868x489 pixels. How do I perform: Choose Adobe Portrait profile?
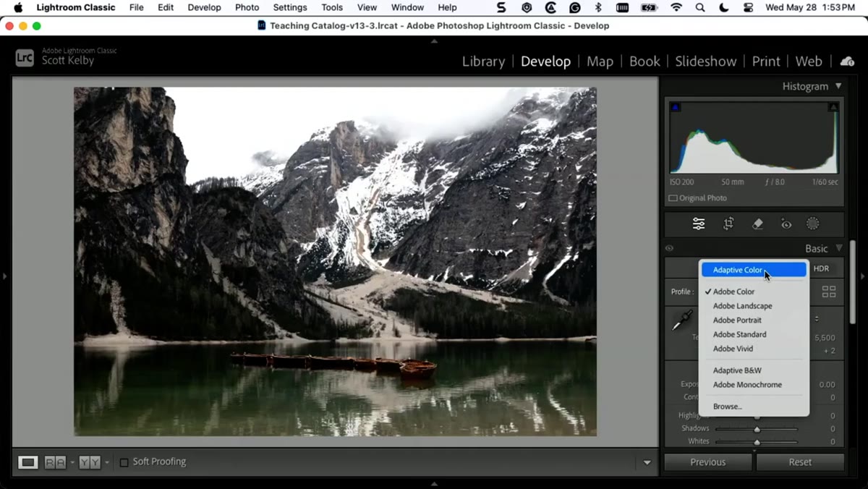tap(754, 320)
